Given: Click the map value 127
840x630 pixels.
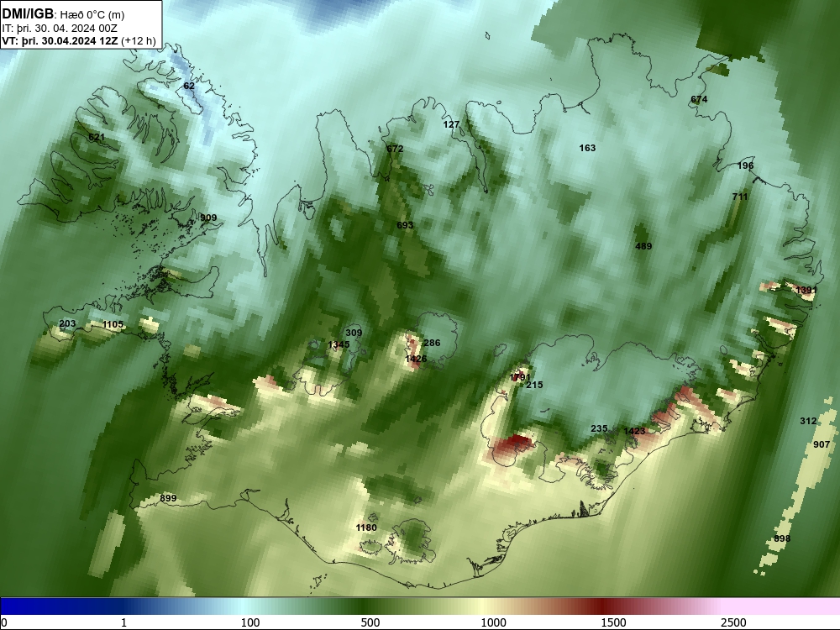Looking at the screenshot, I should click(452, 124).
